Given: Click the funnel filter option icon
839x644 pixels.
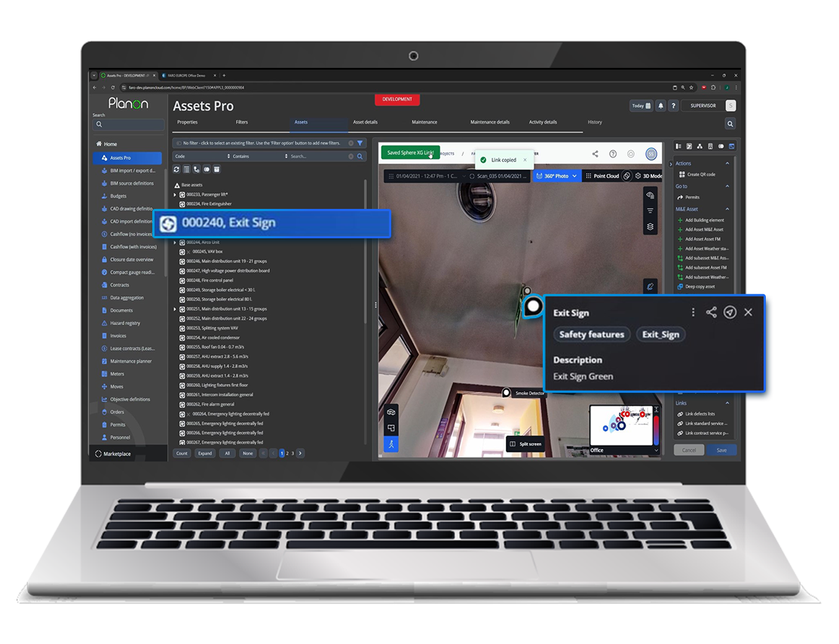Looking at the screenshot, I should tap(360, 143).
